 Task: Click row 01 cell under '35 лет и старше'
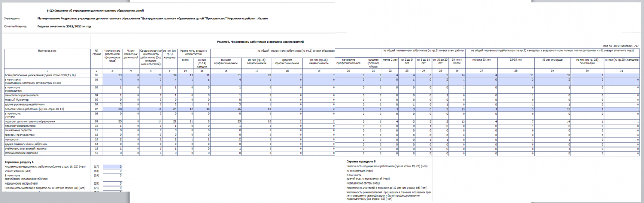[552, 75]
